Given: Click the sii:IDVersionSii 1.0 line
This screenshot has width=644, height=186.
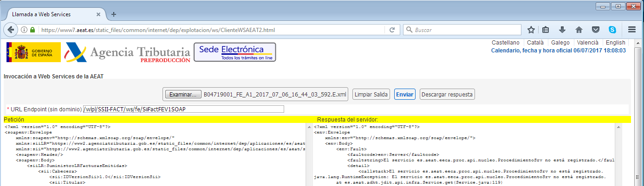Looking at the screenshot, I should pyautogui.click(x=104, y=177).
